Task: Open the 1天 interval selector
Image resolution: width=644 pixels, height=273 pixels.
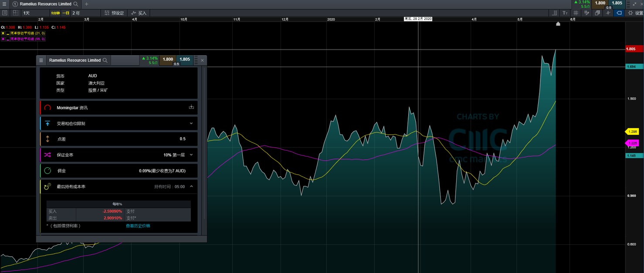Action: click(35, 13)
